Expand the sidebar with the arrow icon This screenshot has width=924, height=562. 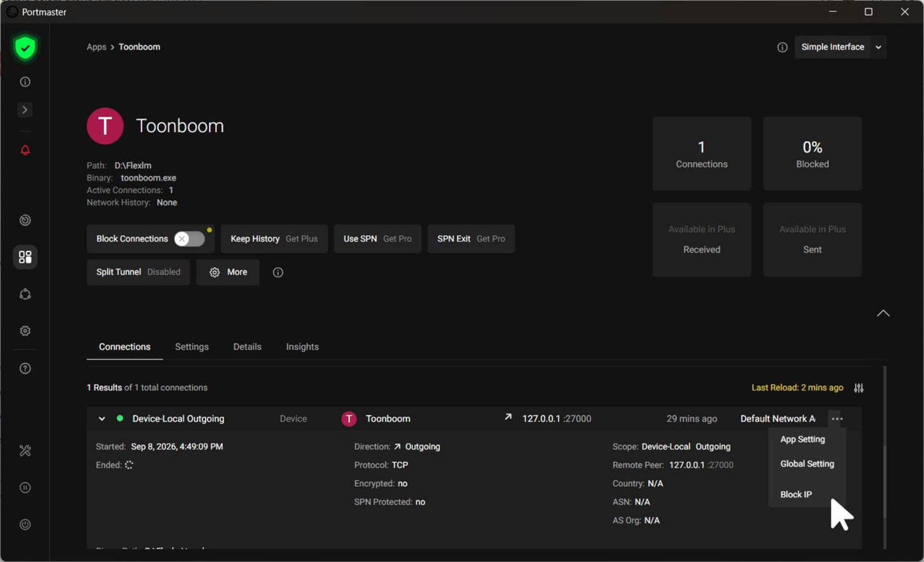(25, 110)
